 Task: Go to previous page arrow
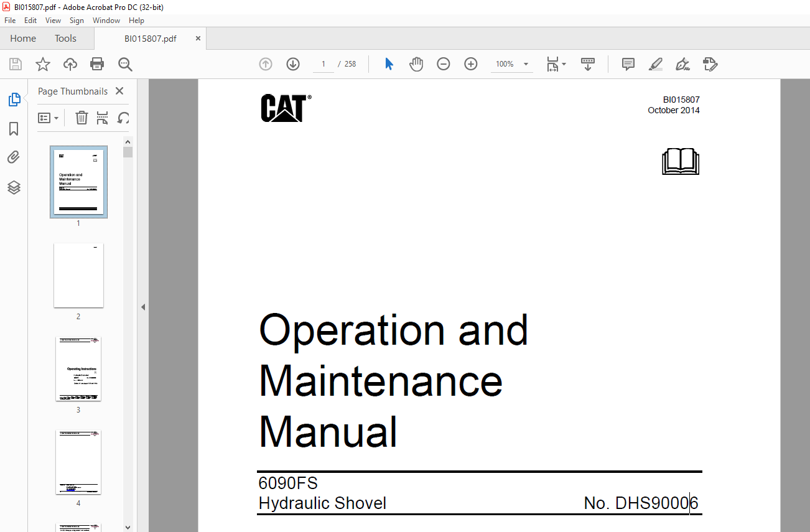coord(266,64)
